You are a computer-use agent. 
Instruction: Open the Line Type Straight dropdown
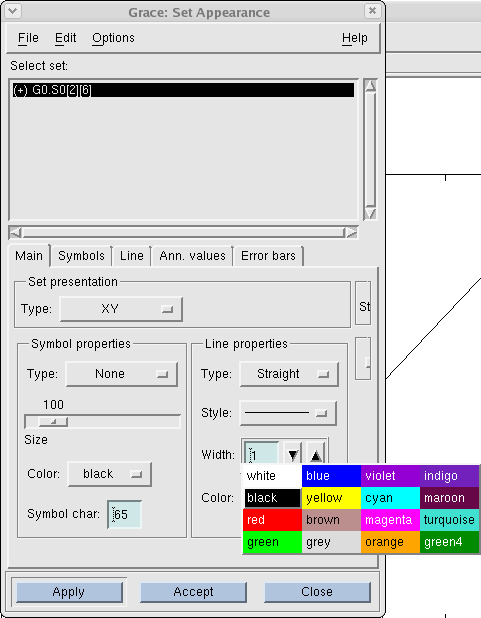(289, 374)
